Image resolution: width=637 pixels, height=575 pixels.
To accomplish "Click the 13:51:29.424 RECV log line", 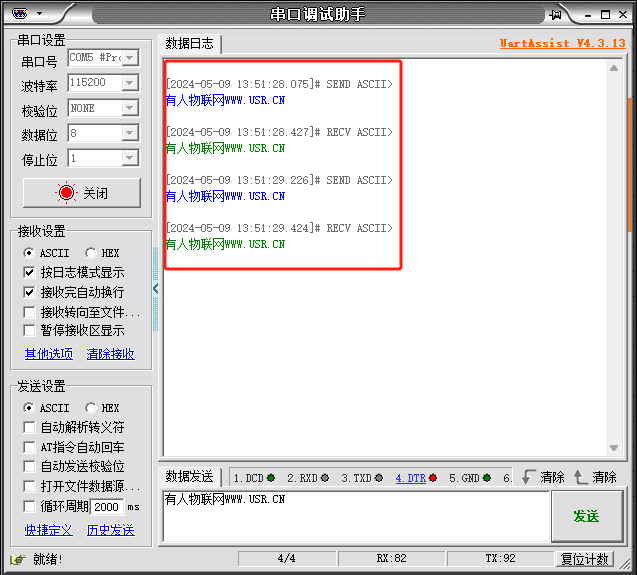I will tap(280, 228).
